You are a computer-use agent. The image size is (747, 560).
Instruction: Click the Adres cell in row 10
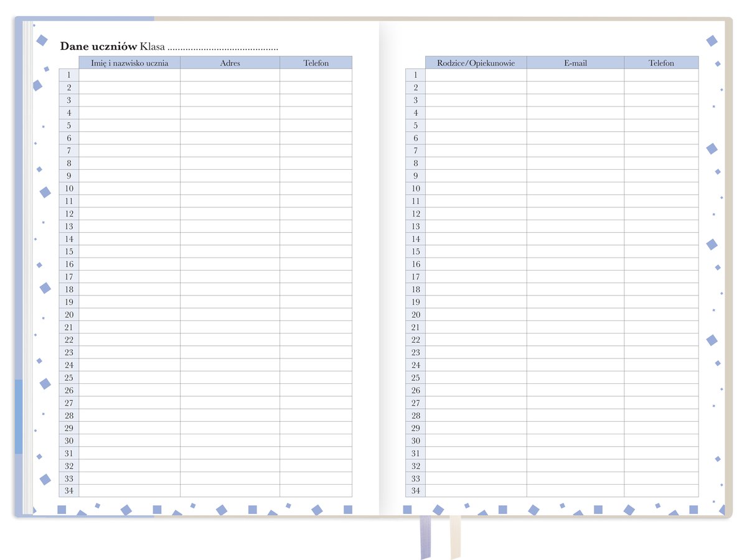pyautogui.click(x=230, y=189)
